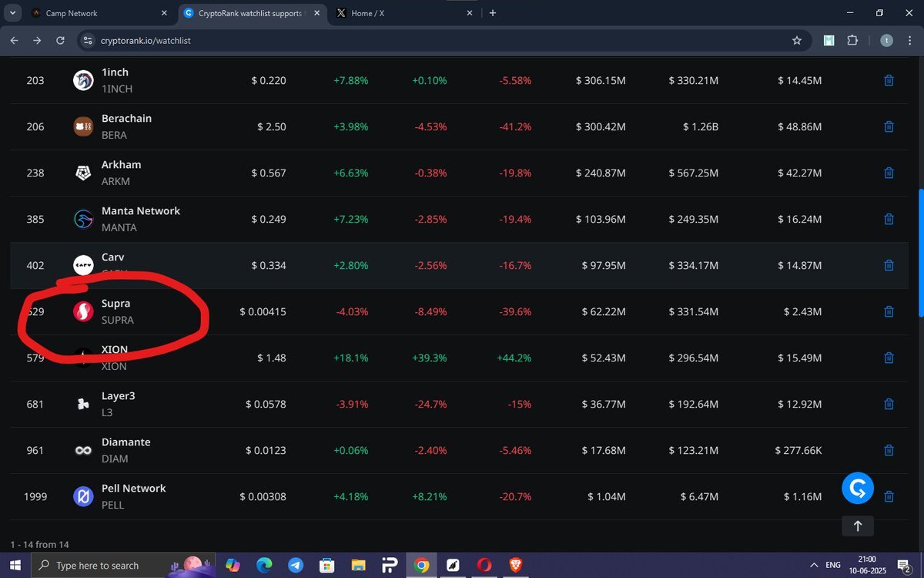Remove XION from the watchlist

(889, 358)
